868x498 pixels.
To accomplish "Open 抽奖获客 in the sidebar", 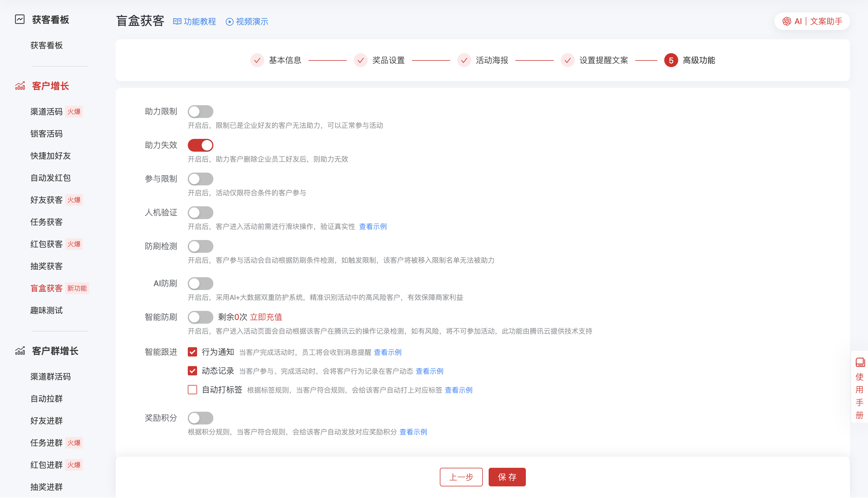I will 47,266.
